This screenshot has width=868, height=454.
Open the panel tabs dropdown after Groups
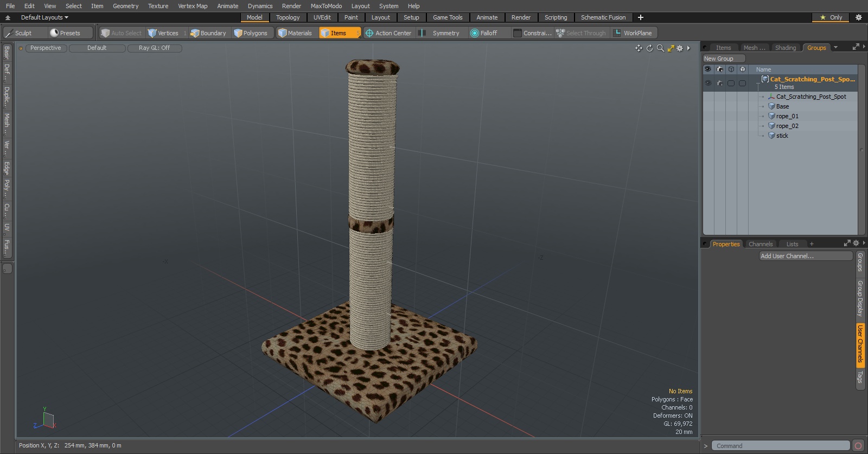835,48
